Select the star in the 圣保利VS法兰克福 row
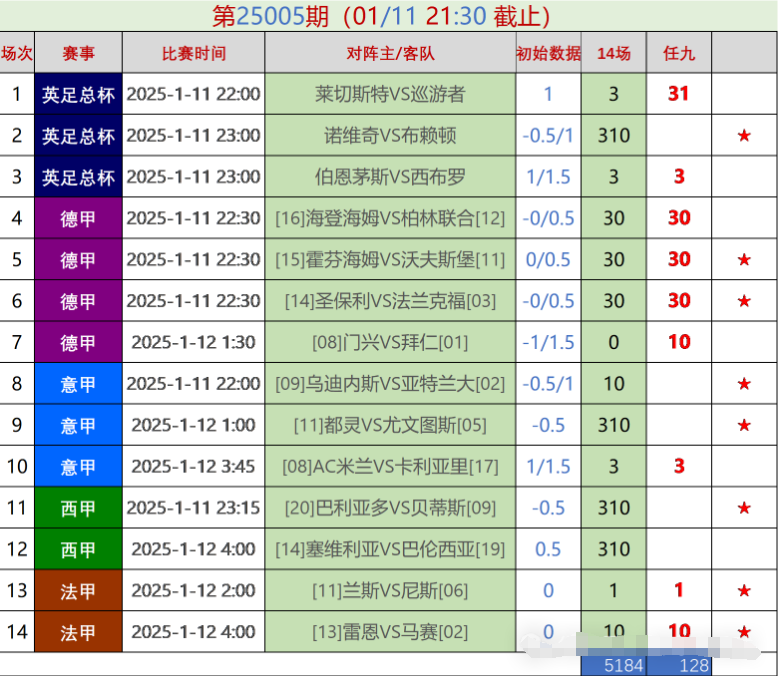This screenshot has height=676, width=779. click(744, 301)
